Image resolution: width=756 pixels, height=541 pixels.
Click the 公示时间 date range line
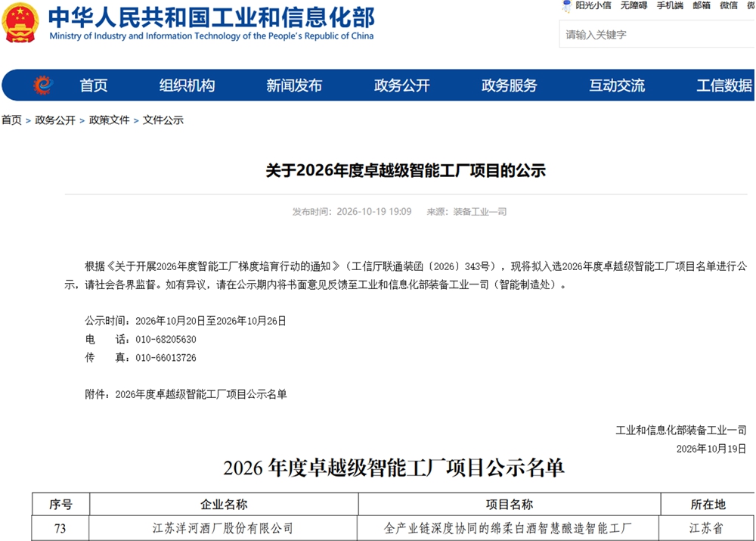pos(186,321)
